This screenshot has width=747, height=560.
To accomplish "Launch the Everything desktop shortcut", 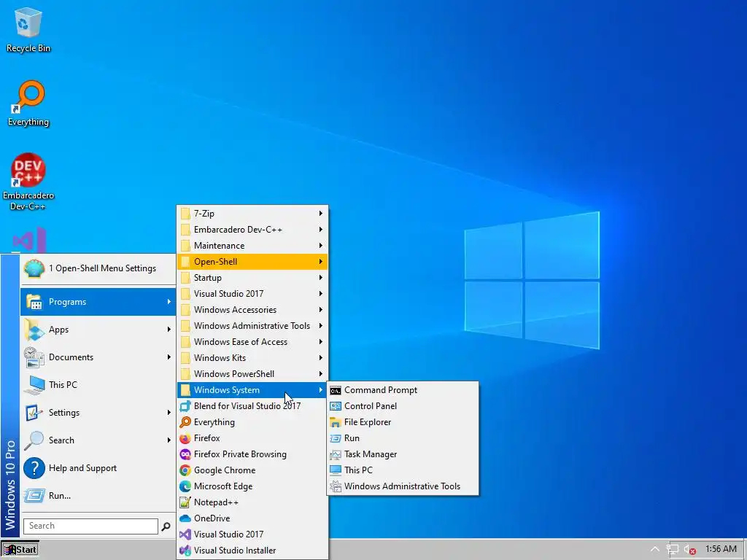I will click(x=28, y=104).
